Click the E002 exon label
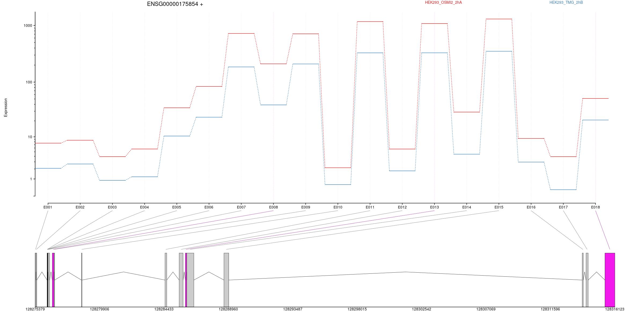The width and height of the screenshot is (644, 322). (x=80, y=207)
